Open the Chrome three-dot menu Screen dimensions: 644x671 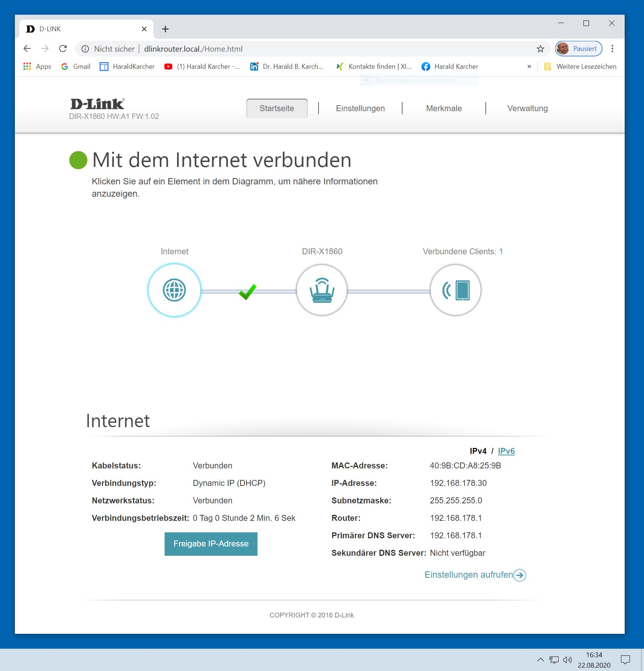tap(612, 49)
